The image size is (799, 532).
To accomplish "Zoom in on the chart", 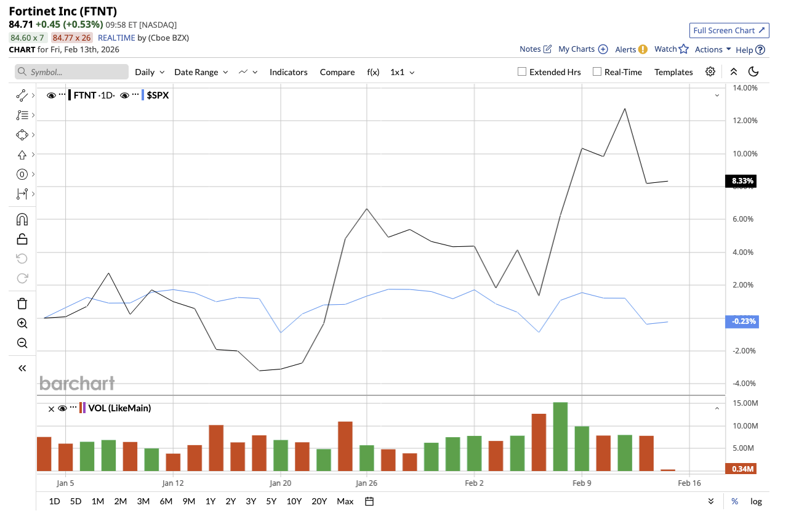I will [x=22, y=323].
